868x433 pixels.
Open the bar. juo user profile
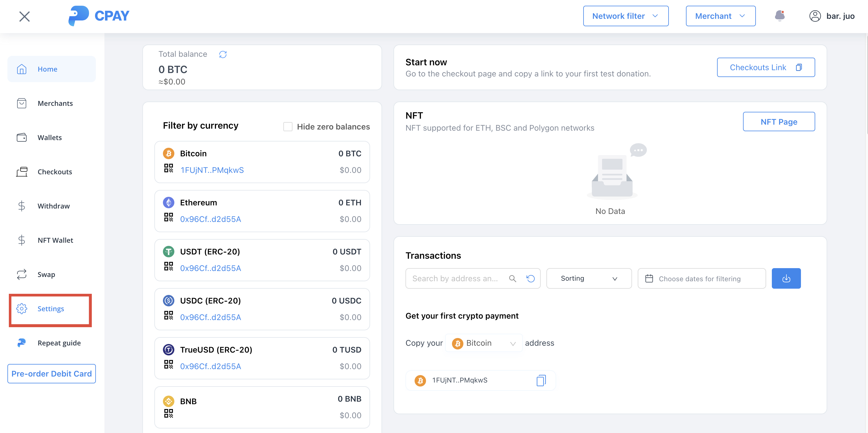(x=831, y=16)
